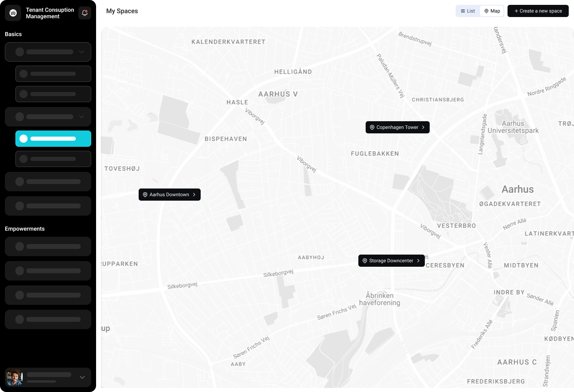Select the highlighted cyan sidebar menu item
The height and width of the screenshot is (392, 574).
click(53, 139)
